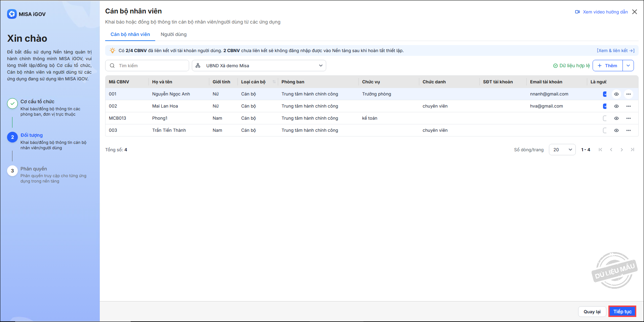Screen dimensions: 644x322
Task: Click the name Nguyễn Ngọc Anh
Action: [171, 94]
